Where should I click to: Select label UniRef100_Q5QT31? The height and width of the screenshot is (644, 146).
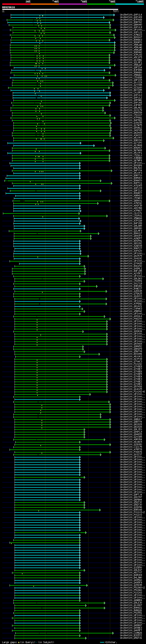click(131, 638)
